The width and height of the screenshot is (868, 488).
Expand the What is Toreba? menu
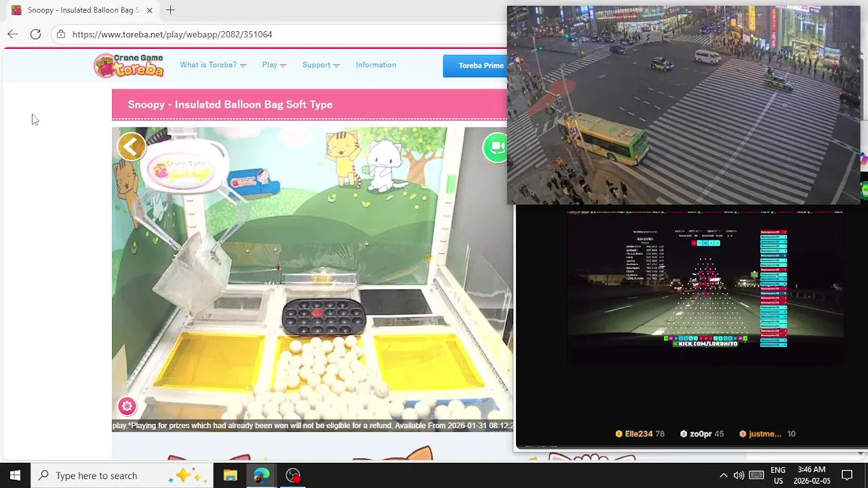pos(213,65)
